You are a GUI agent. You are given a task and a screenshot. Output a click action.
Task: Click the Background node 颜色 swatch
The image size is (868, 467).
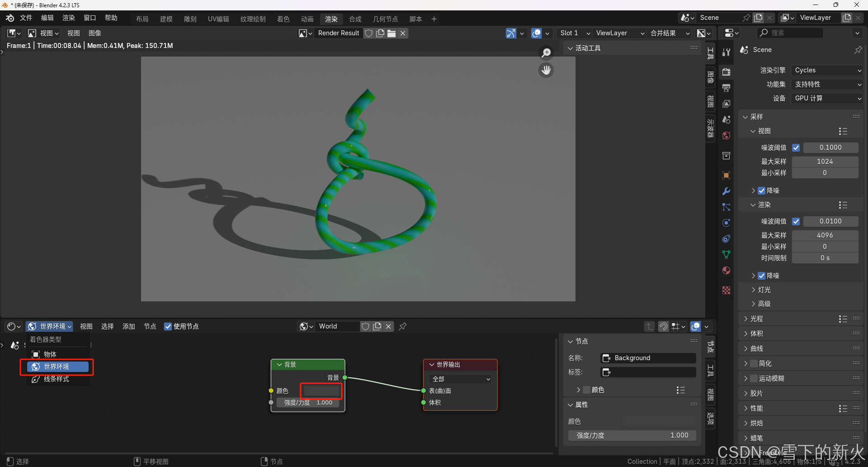coord(321,391)
